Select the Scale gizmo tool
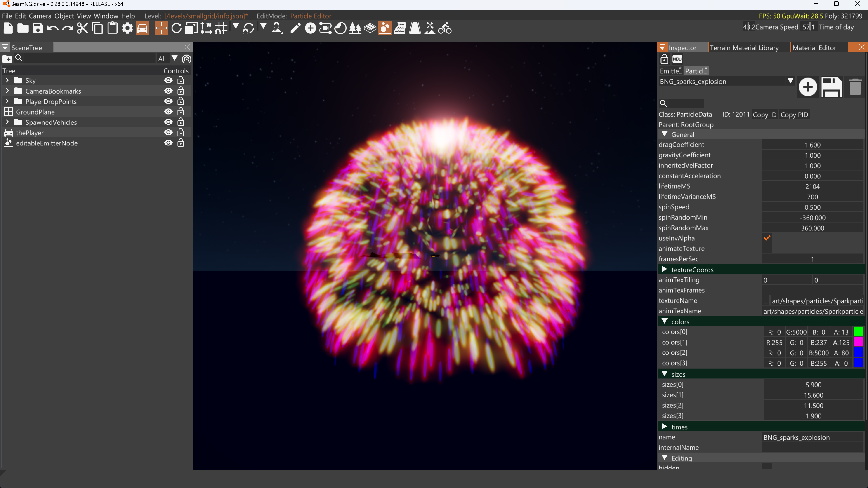 [191, 28]
